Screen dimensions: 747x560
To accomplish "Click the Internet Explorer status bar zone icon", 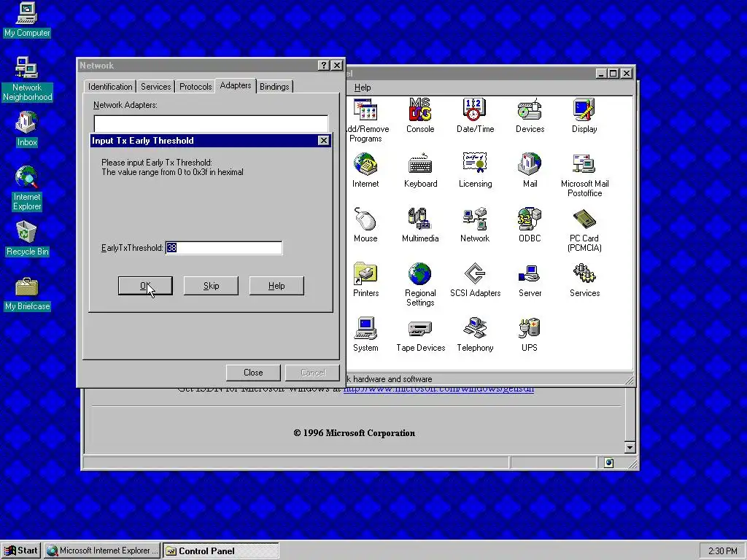I will pyautogui.click(x=609, y=463).
